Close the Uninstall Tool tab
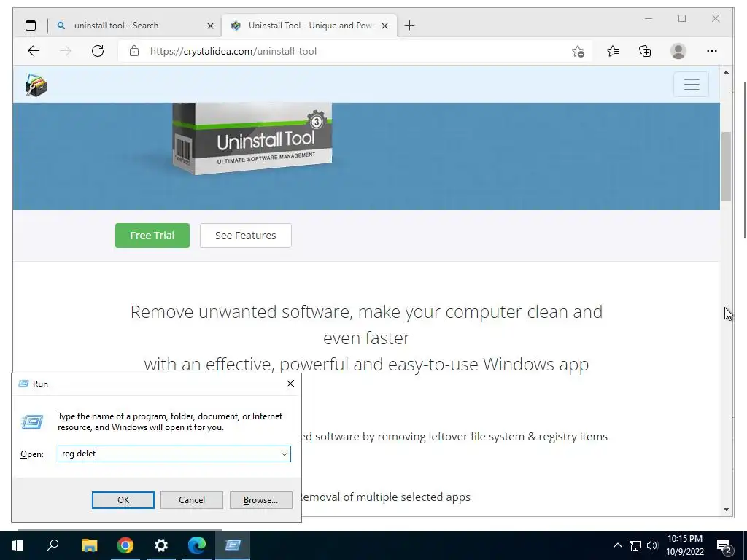 [385, 26]
